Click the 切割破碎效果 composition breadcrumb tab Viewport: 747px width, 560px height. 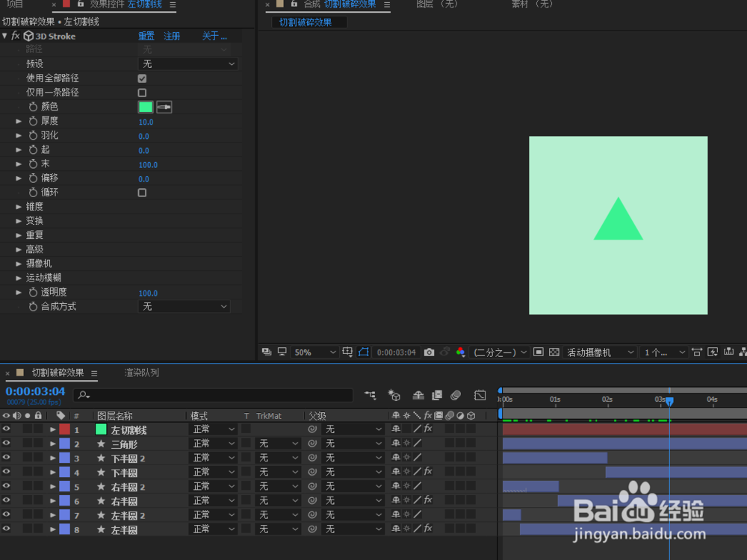tap(309, 22)
